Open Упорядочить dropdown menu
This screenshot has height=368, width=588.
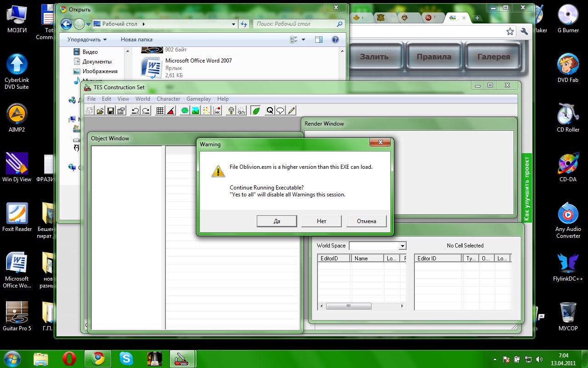tap(87, 40)
